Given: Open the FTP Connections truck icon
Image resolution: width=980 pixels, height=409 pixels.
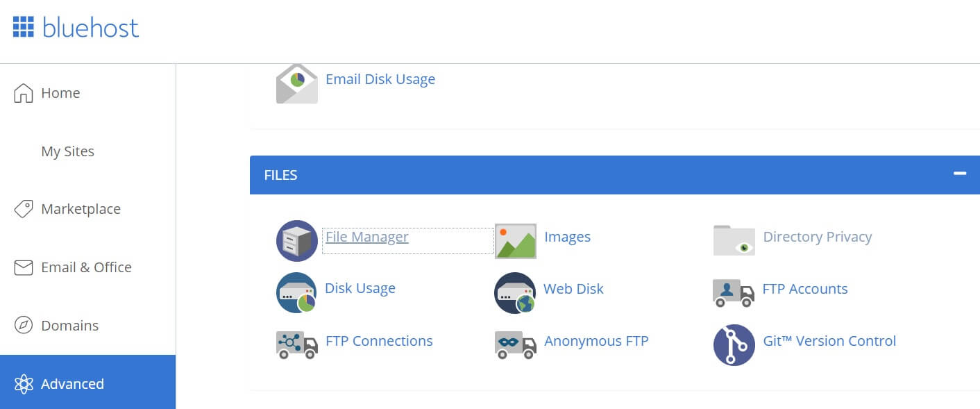Looking at the screenshot, I should click(x=297, y=344).
